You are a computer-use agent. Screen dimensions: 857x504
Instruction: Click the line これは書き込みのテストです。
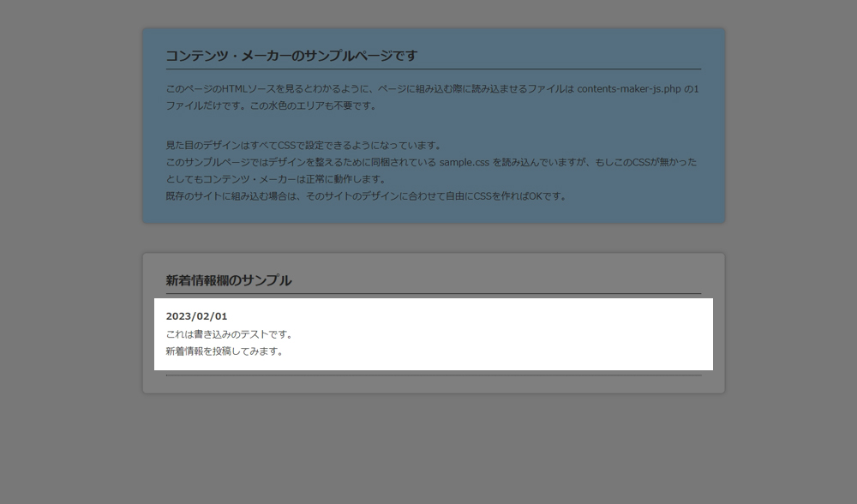click(x=230, y=334)
